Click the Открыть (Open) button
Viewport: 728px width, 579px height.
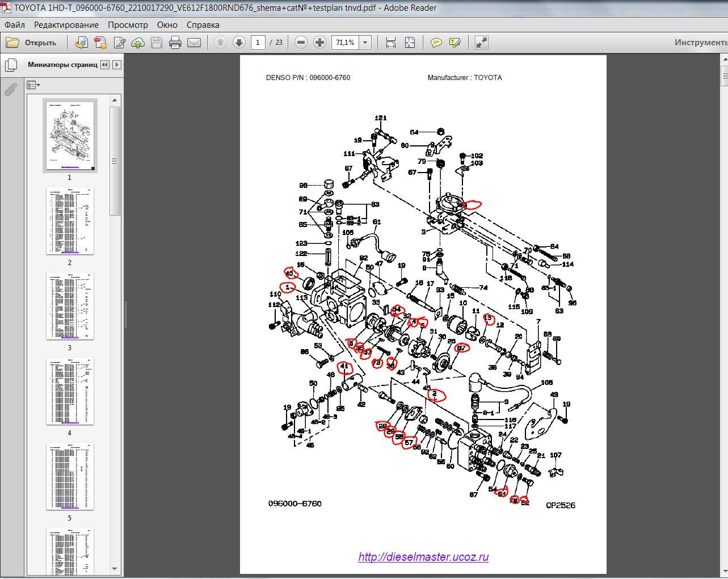(x=31, y=43)
